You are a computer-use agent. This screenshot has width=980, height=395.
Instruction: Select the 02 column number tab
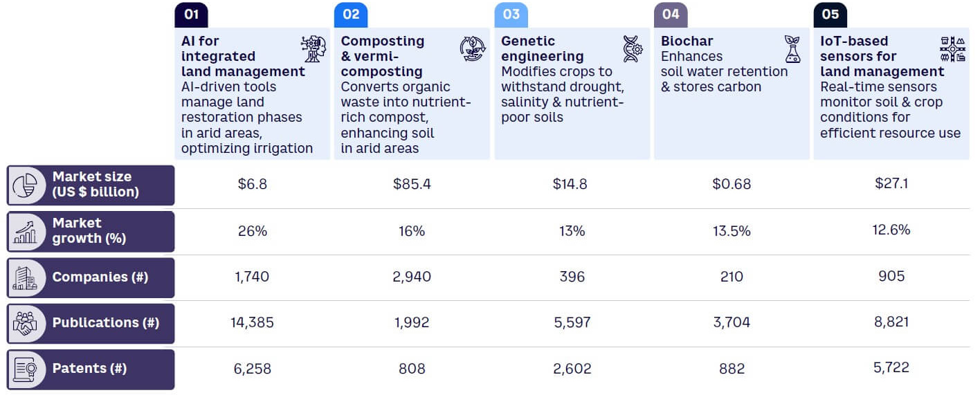click(x=351, y=15)
